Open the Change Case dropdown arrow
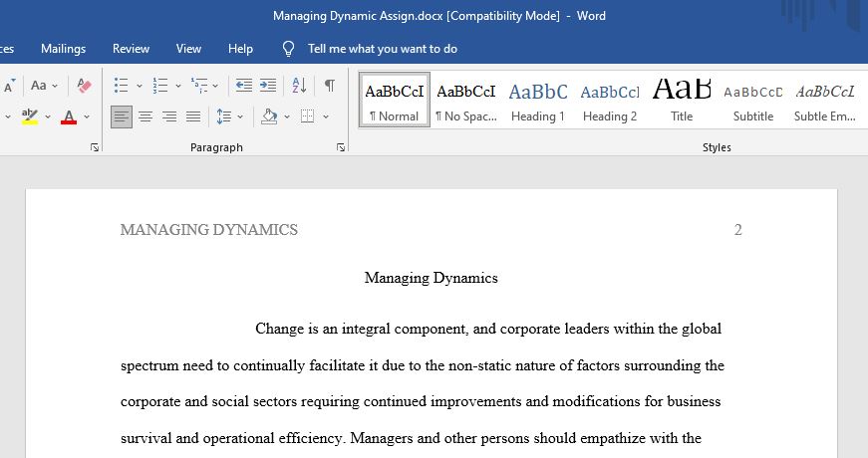This screenshot has width=868, height=458. pyautogui.click(x=55, y=86)
